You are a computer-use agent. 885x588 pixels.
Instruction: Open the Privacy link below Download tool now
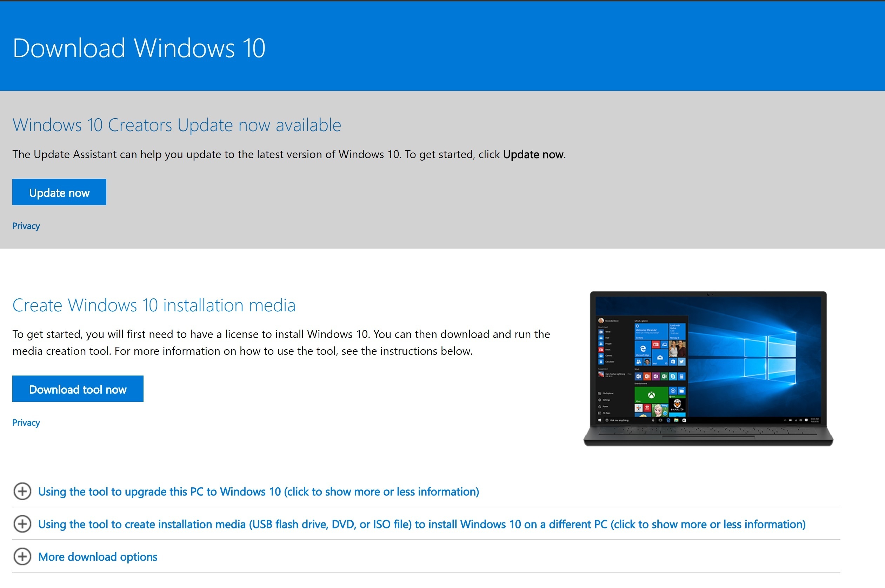pos(26,423)
